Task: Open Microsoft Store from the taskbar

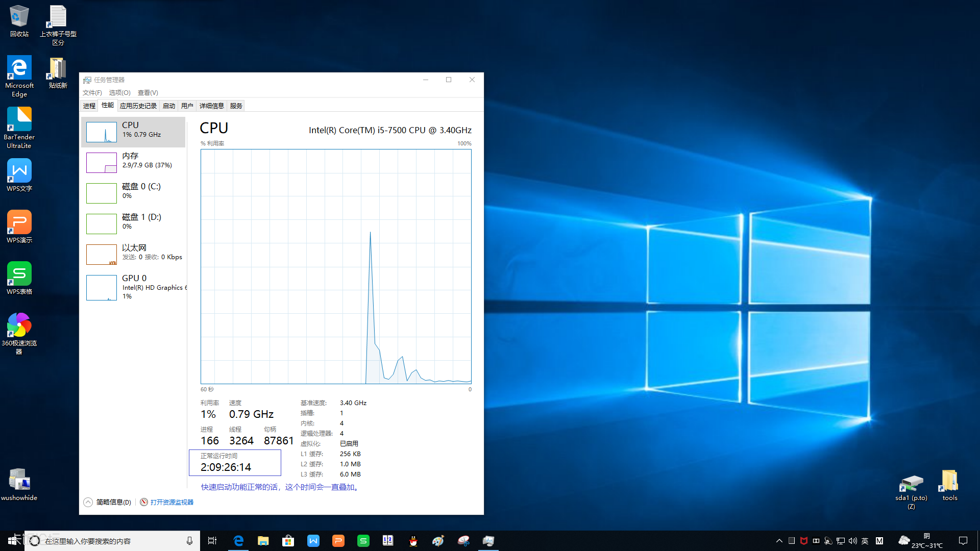Action: coord(288,541)
